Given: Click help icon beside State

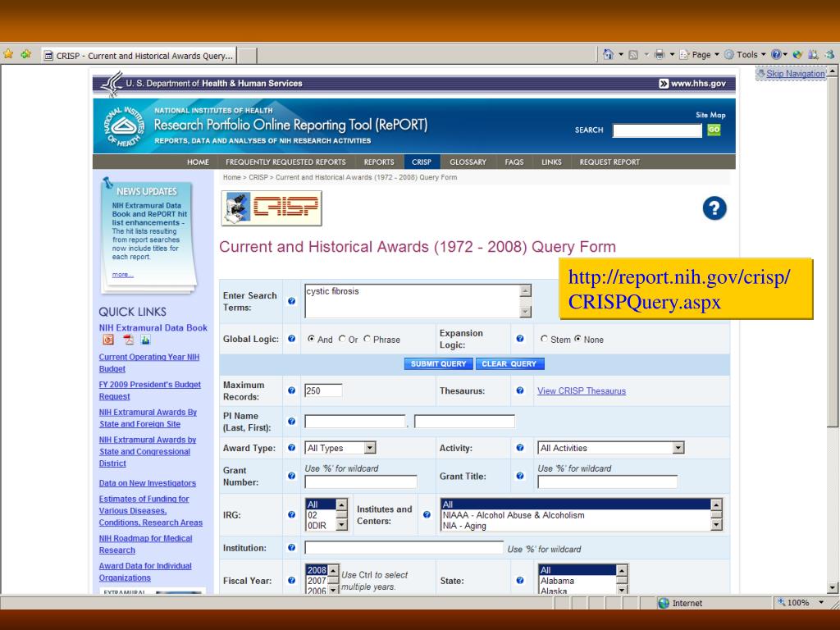Looking at the screenshot, I should (519, 580).
